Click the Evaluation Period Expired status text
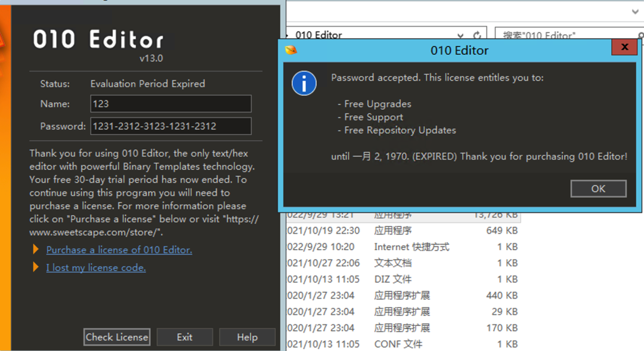 point(147,84)
